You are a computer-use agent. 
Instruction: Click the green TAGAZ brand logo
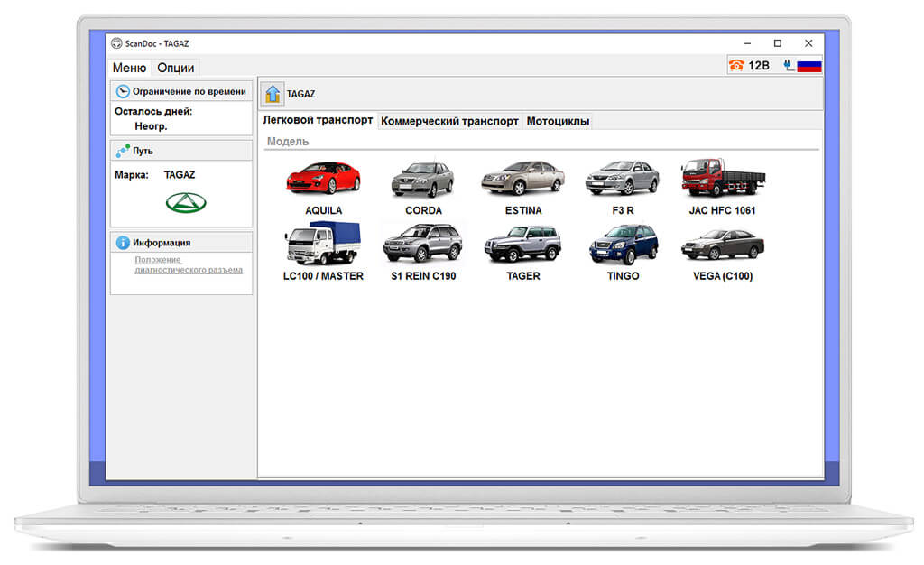click(x=186, y=203)
